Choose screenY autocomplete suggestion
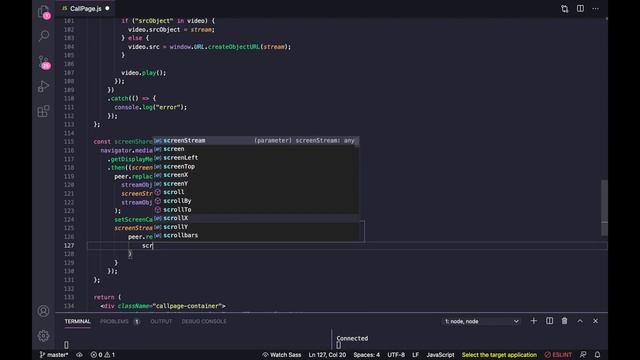 pyautogui.click(x=256, y=184)
